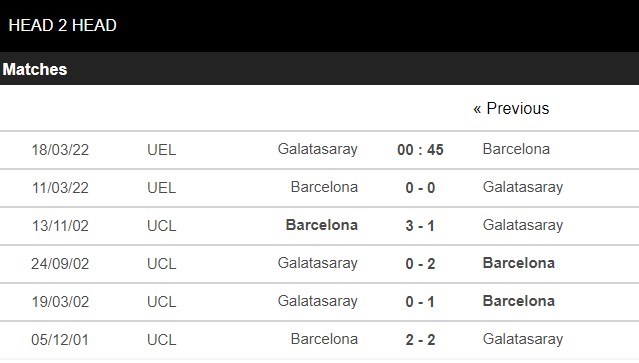Click Barcelona in the 18/03/22 row
Viewport: 639px width, 363px height.
pos(516,149)
